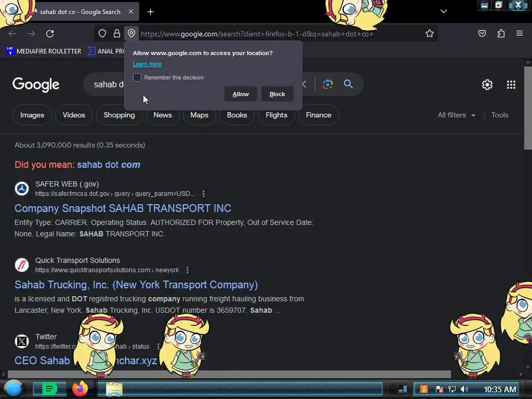Click suggestion sahab dot com link
532x399 pixels.
[109, 165]
